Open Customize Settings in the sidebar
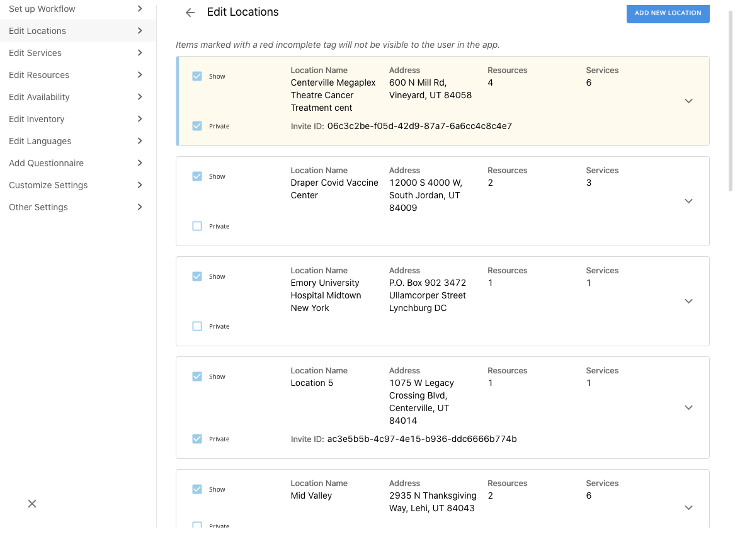Image resolution: width=741 pixels, height=533 pixels. pos(78,185)
